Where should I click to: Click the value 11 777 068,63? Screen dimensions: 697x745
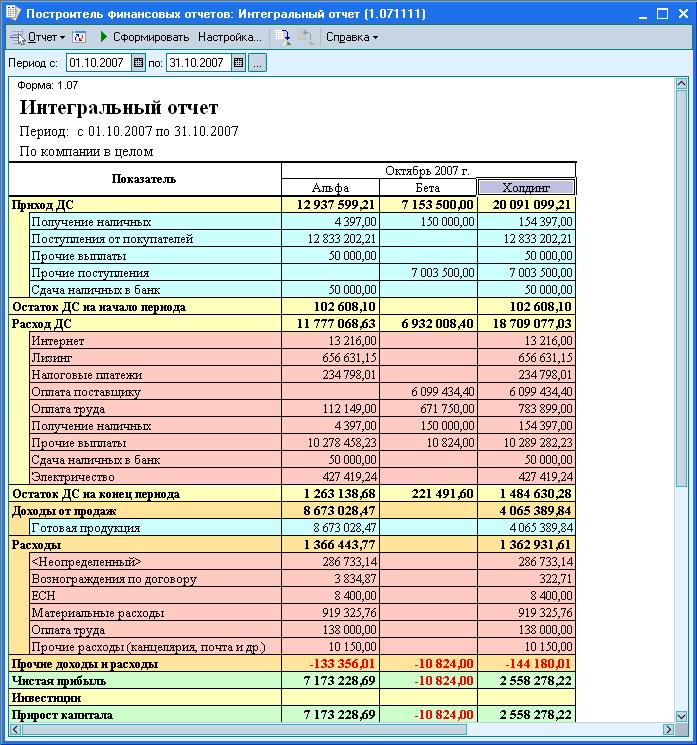(x=336, y=324)
